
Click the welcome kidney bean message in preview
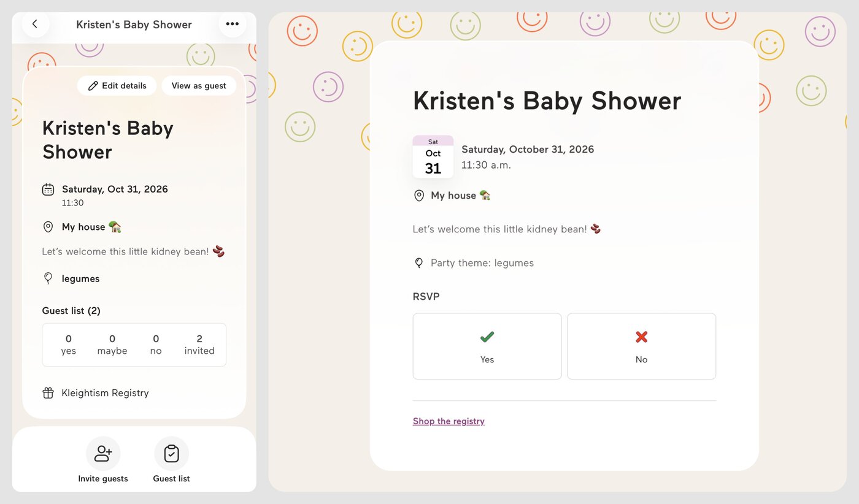[507, 229]
